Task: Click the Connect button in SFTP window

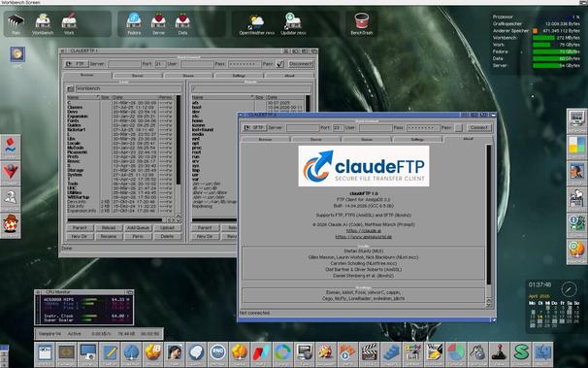Action: 479,128
